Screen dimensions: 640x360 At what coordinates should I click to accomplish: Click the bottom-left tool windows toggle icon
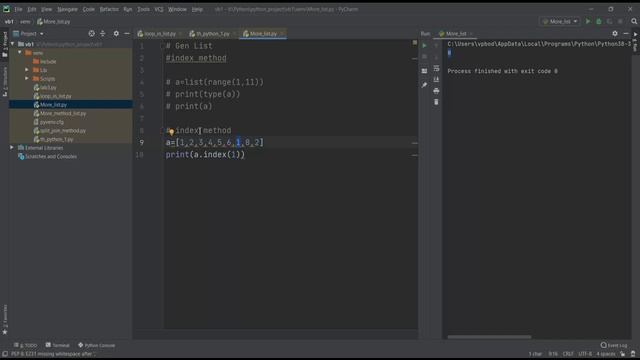coord(5,354)
